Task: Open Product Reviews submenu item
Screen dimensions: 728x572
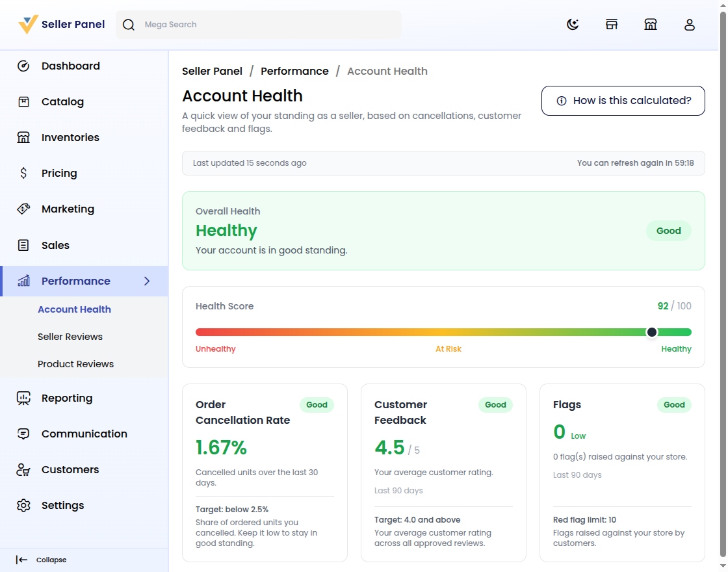Action: coord(75,364)
